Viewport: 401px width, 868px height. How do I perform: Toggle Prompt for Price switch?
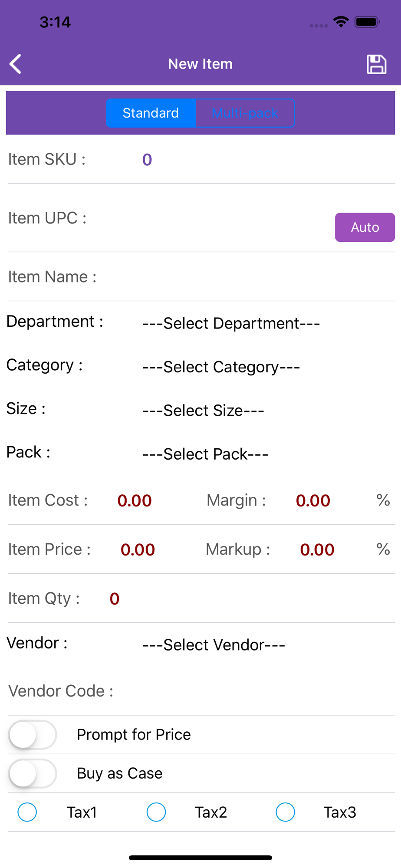pyautogui.click(x=33, y=735)
